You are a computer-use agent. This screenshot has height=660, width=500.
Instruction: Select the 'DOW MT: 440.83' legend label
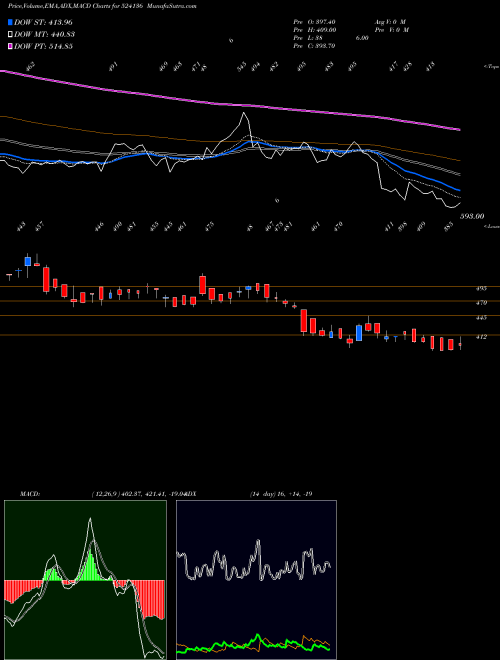(x=45, y=34)
